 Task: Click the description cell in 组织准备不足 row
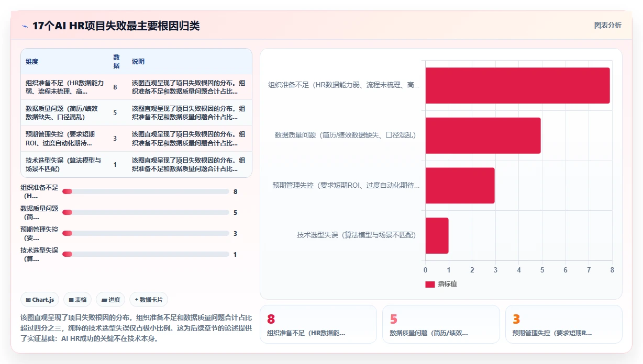click(x=189, y=87)
